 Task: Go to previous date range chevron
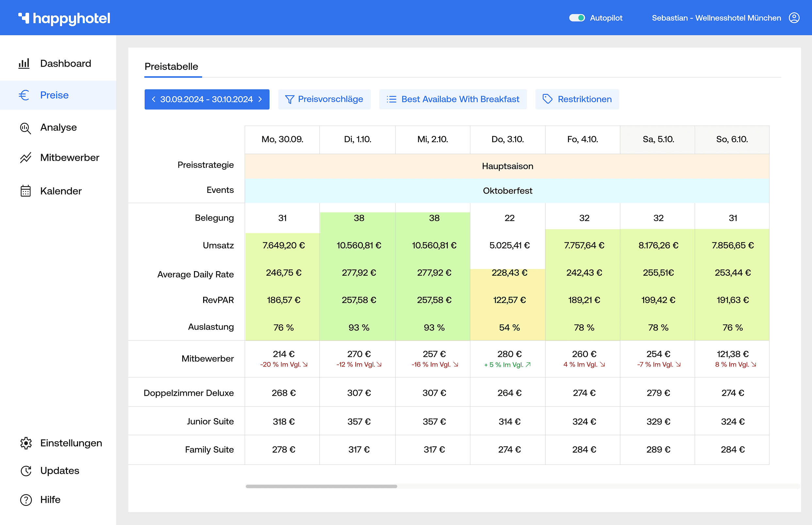(154, 99)
